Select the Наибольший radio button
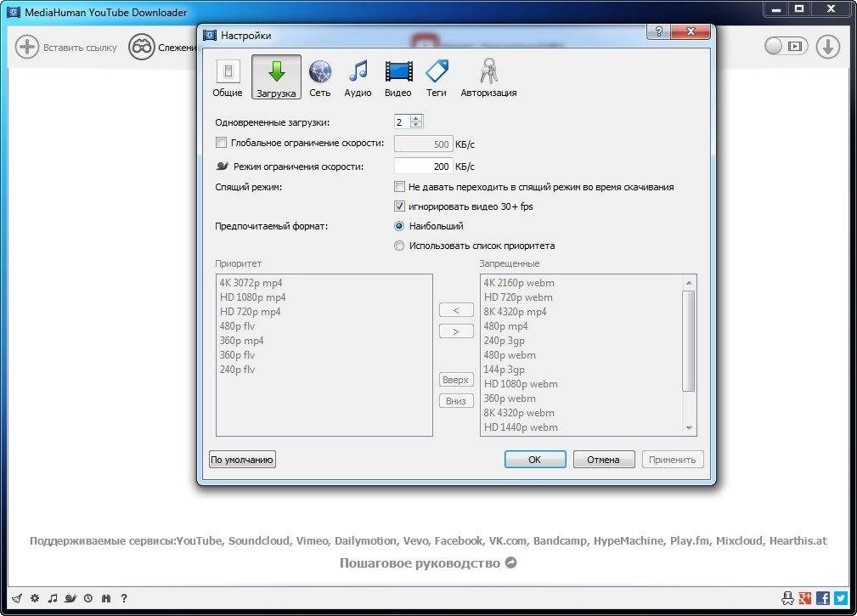The height and width of the screenshot is (616, 857). (x=399, y=226)
